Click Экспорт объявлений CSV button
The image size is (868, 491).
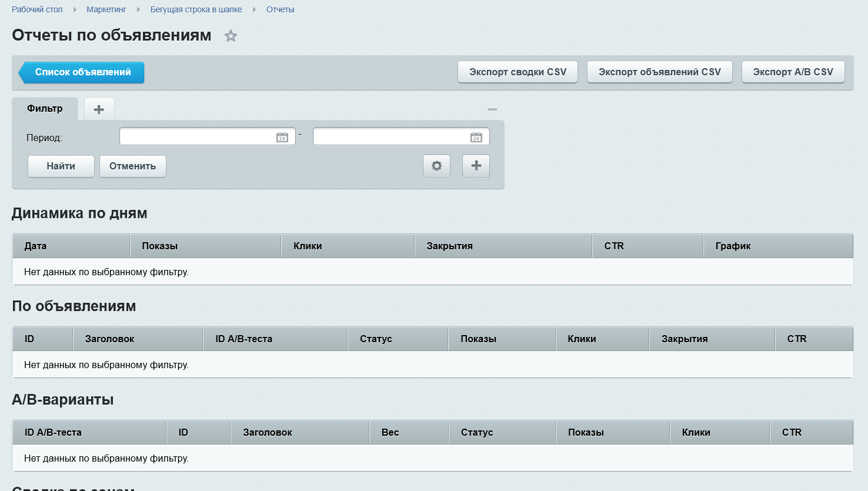point(660,72)
